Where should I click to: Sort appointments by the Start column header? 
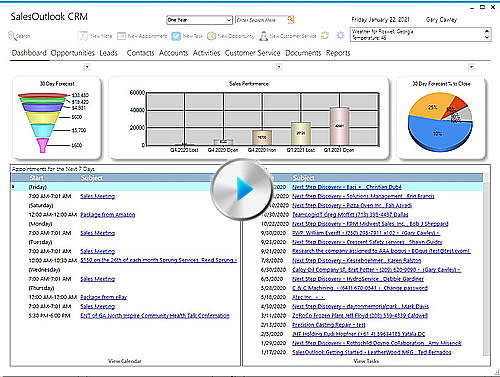coord(36,178)
